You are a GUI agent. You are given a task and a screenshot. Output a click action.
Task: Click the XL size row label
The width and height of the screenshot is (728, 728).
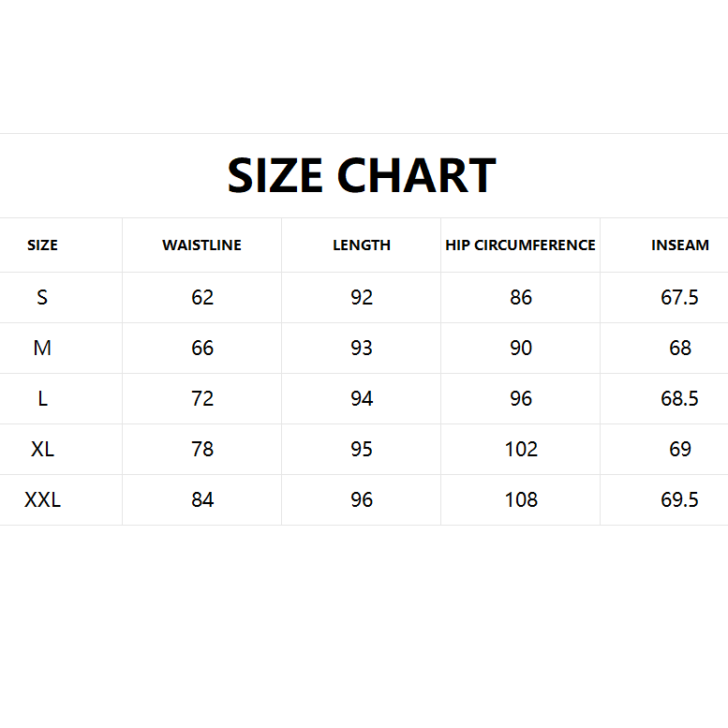(42, 450)
